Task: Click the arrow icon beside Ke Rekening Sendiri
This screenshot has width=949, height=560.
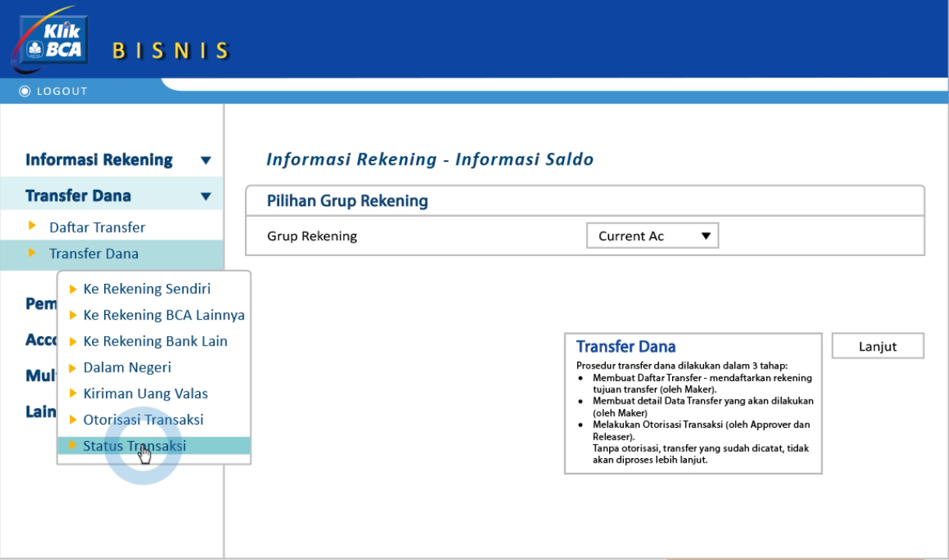Action: pyautogui.click(x=72, y=287)
